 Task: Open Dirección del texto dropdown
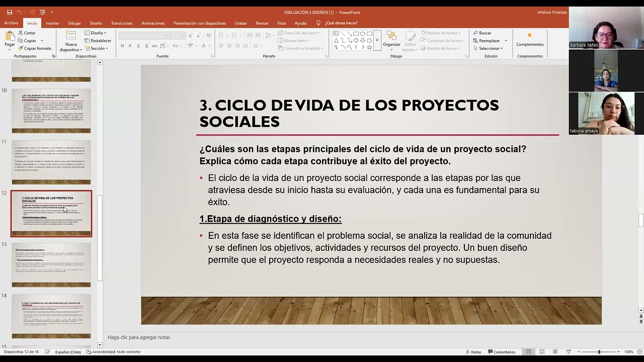coord(299,33)
